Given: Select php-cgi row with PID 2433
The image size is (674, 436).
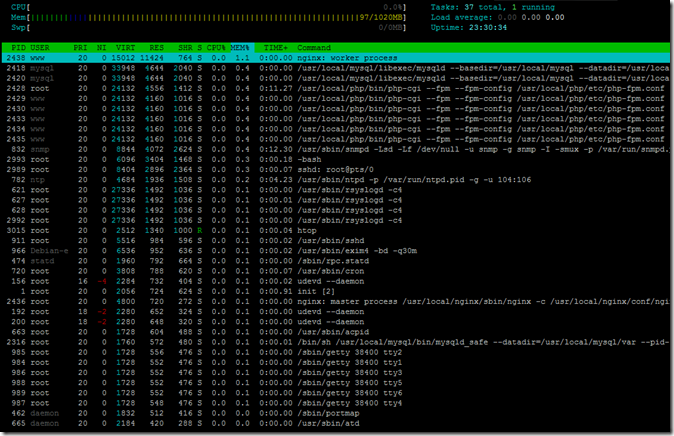Looking at the screenshot, I should 336,119.
